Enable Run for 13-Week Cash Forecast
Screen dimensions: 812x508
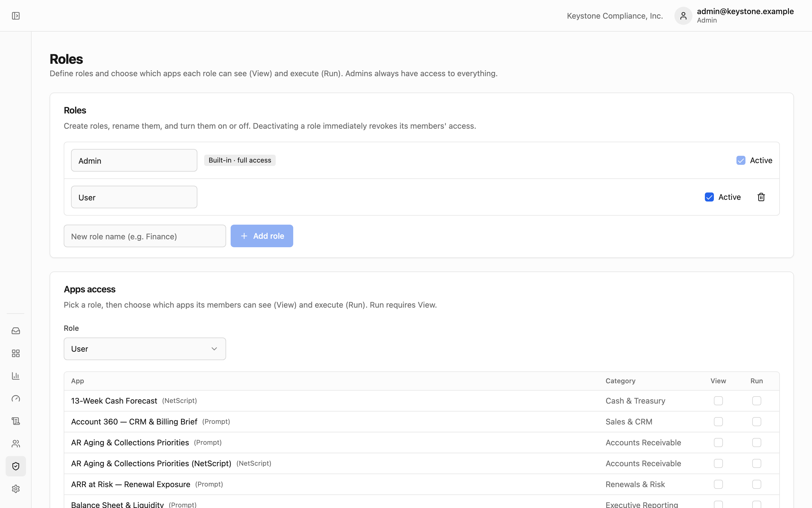click(757, 401)
